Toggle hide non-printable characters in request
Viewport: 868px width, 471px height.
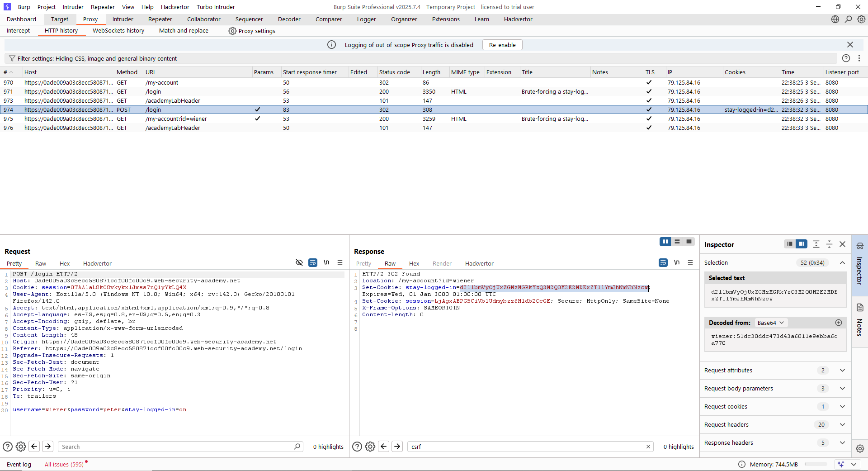coord(299,263)
